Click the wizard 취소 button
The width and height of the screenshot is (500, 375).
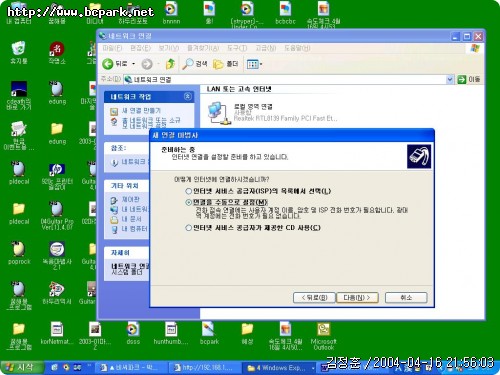click(x=406, y=297)
